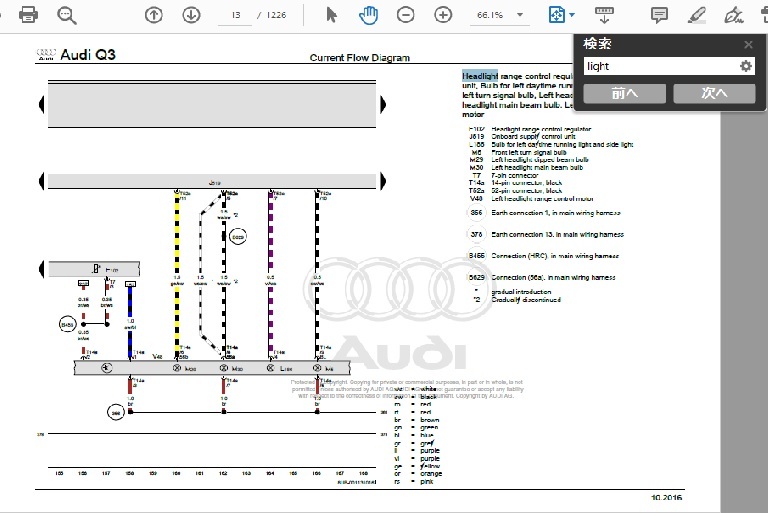Screen dimensions: 768x513
Task: Edit the current page number field
Action: click(x=236, y=15)
